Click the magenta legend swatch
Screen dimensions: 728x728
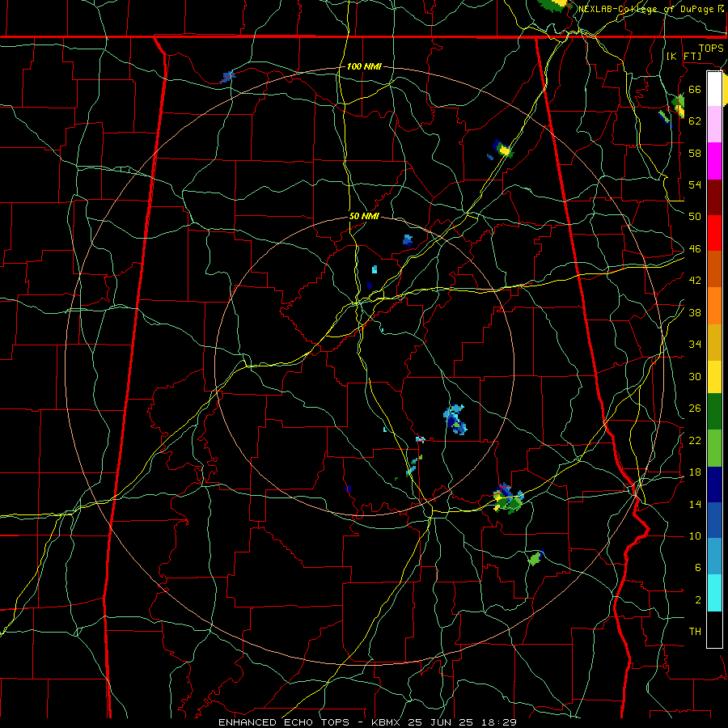coord(714,161)
